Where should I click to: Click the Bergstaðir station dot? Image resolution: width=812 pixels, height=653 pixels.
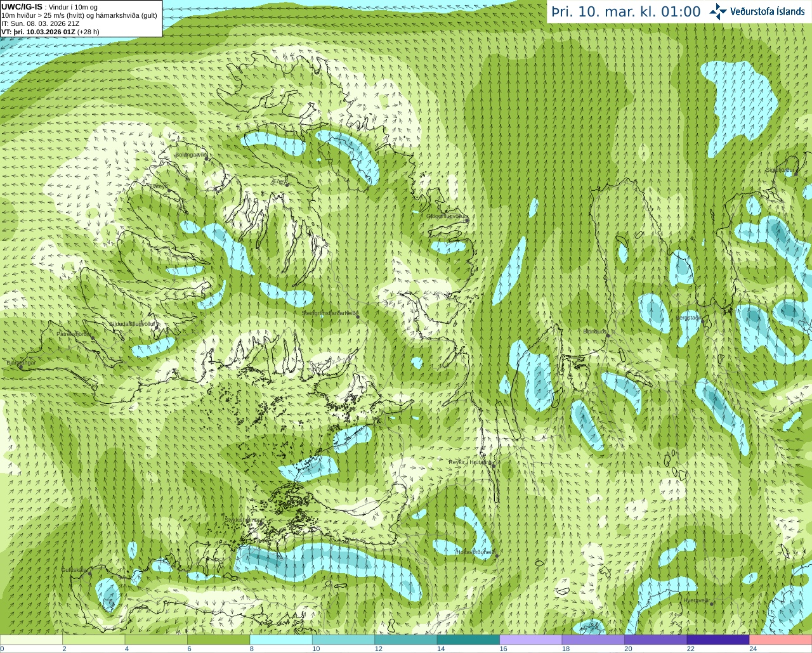click(703, 321)
